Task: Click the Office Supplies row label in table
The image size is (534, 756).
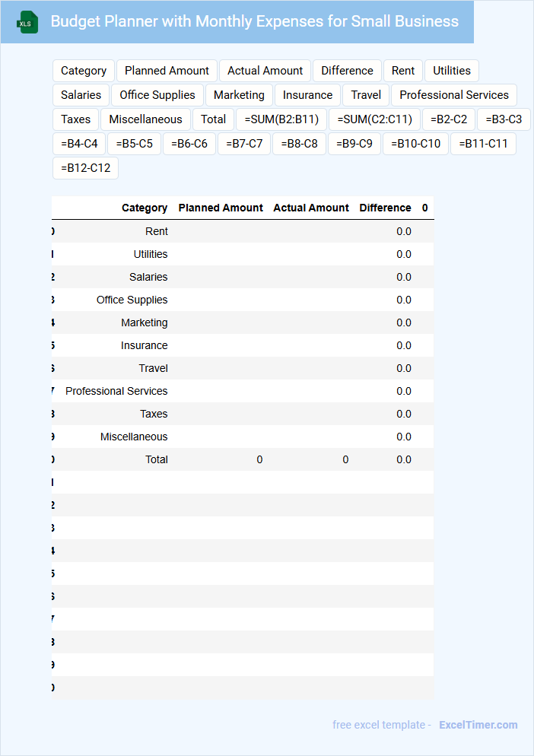Action: (132, 300)
